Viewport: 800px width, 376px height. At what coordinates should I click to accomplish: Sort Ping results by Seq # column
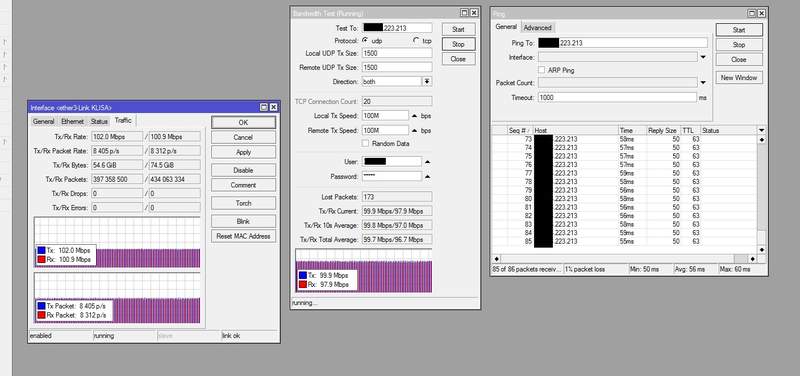tap(519, 131)
